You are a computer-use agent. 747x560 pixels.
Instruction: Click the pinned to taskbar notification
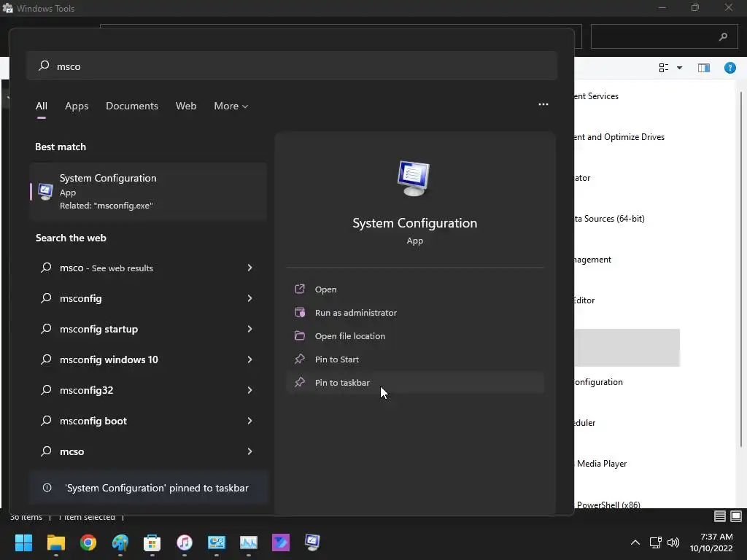coord(149,488)
